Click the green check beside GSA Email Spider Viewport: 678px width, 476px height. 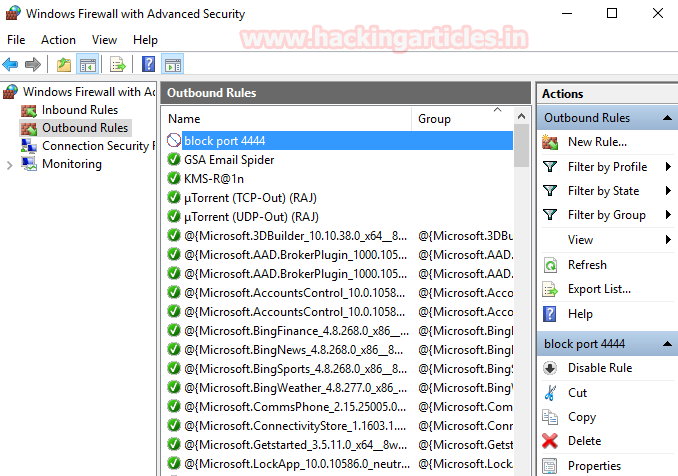point(174,160)
